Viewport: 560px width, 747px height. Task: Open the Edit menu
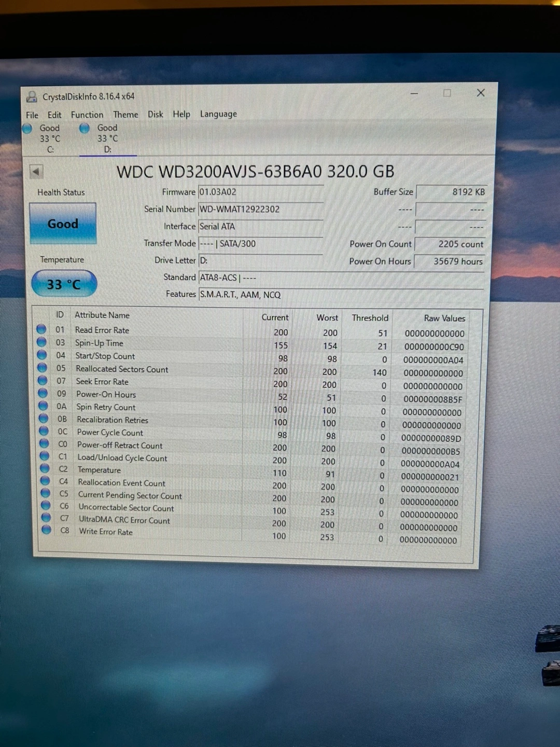54,115
